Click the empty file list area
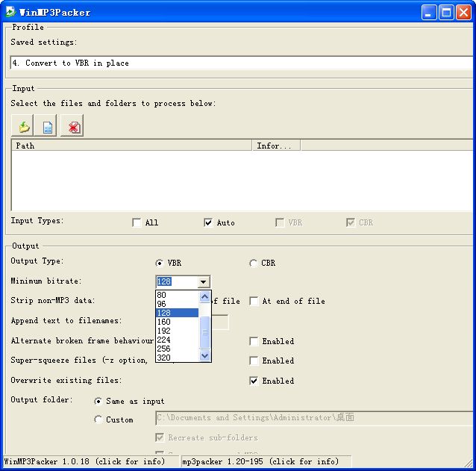 point(242,181)
